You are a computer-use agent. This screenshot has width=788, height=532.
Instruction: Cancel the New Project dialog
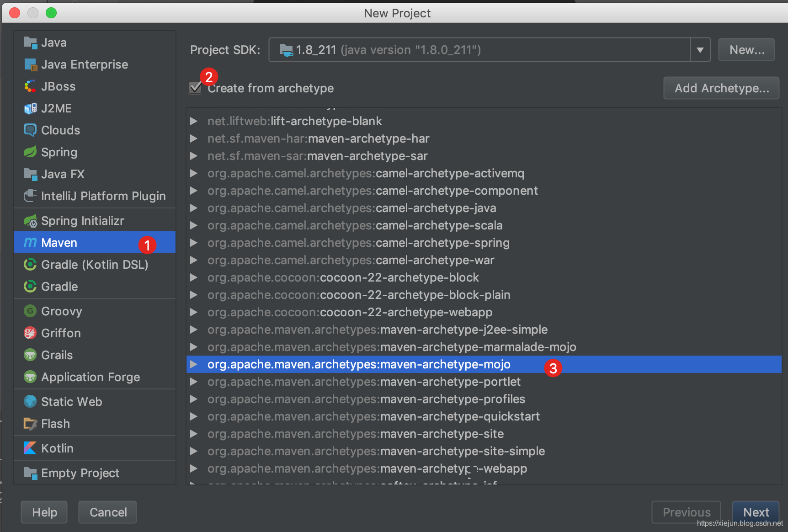[x=108, y=512]
